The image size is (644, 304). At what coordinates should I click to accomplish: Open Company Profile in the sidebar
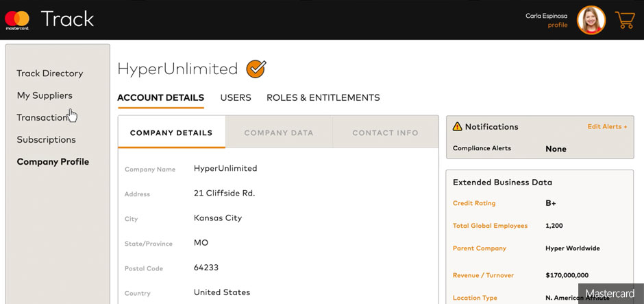pos(53,162)
